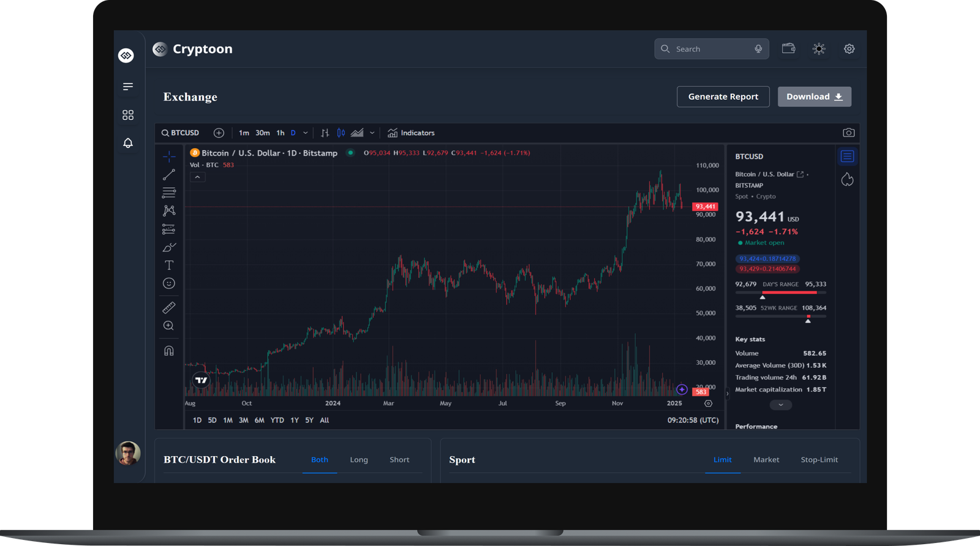
Task: Open the sidebar hamburger menu
Action: coord(127,87)
